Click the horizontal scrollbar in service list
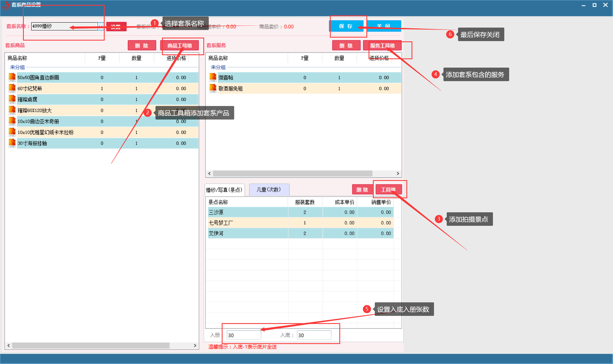This screenshot has height=364, width=613. [x=292, y=173]
